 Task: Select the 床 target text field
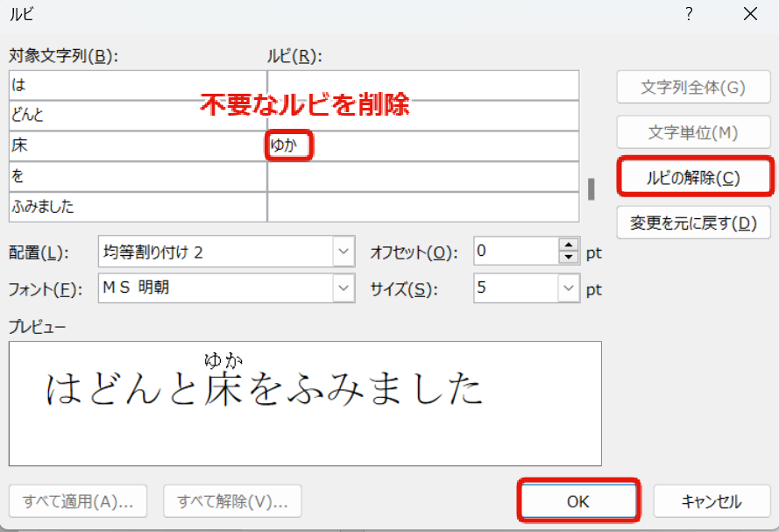138,146
